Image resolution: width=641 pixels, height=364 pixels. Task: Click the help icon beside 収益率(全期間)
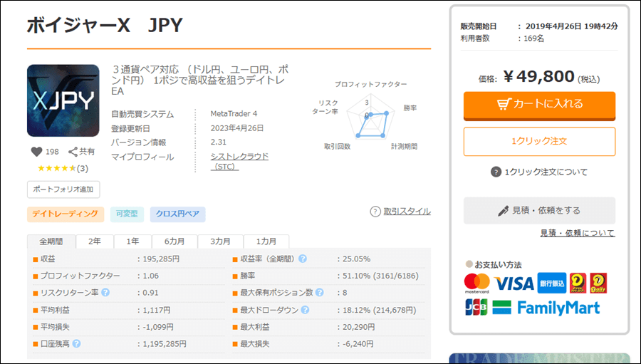pos(303,259)
